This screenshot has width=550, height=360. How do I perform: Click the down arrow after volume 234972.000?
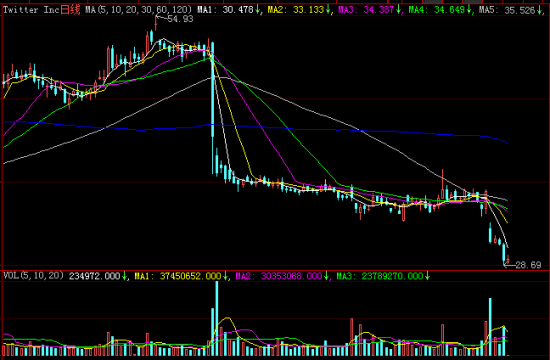coord(125,276)
